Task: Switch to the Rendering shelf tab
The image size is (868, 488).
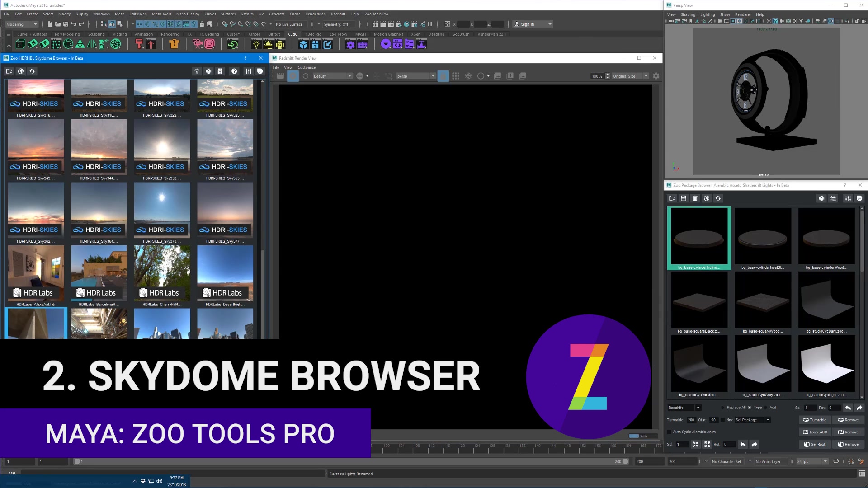Action: 170,34
